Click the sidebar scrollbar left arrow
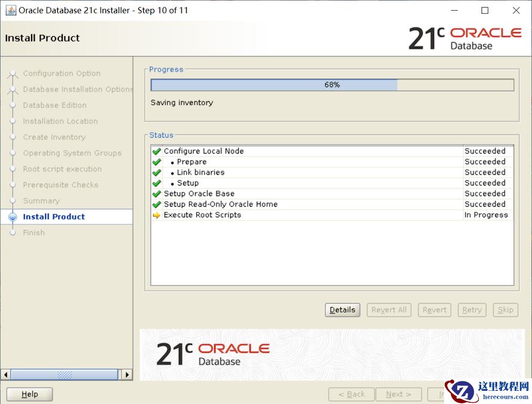 5,375
